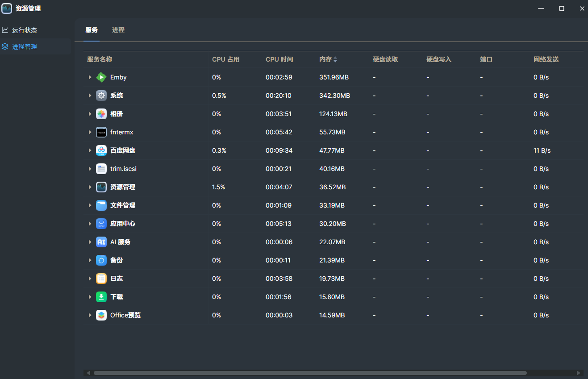
Task: Sort by the 端口 column header
Action: coord(486,59)
